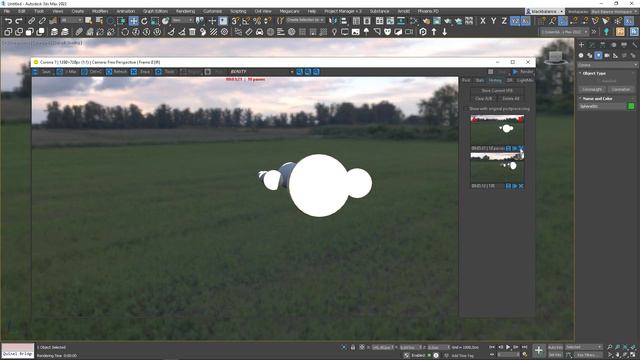Activate the Select and Rotate tool
Viewport: 640px width, 360px height.
(144, 21)
